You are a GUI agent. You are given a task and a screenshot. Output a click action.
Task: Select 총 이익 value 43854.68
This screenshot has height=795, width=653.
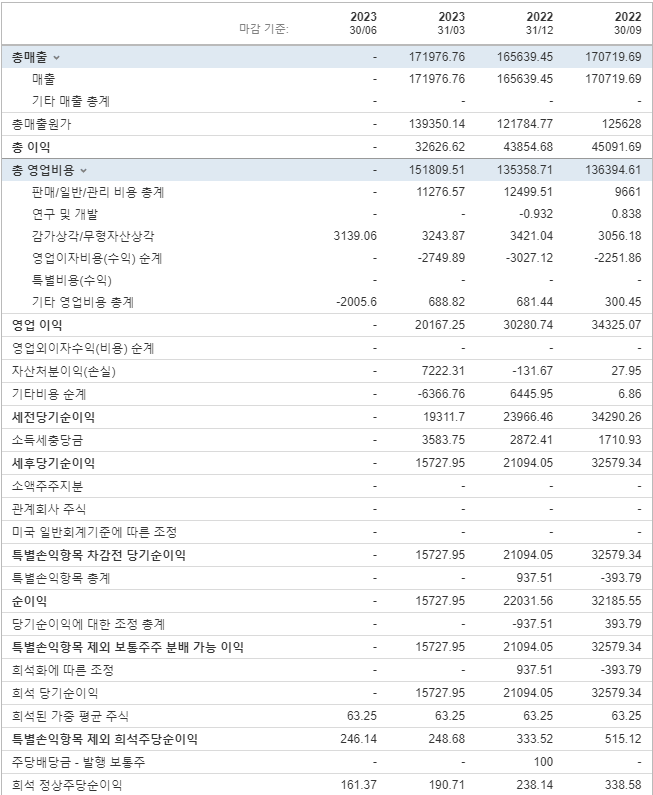point(528,147)
